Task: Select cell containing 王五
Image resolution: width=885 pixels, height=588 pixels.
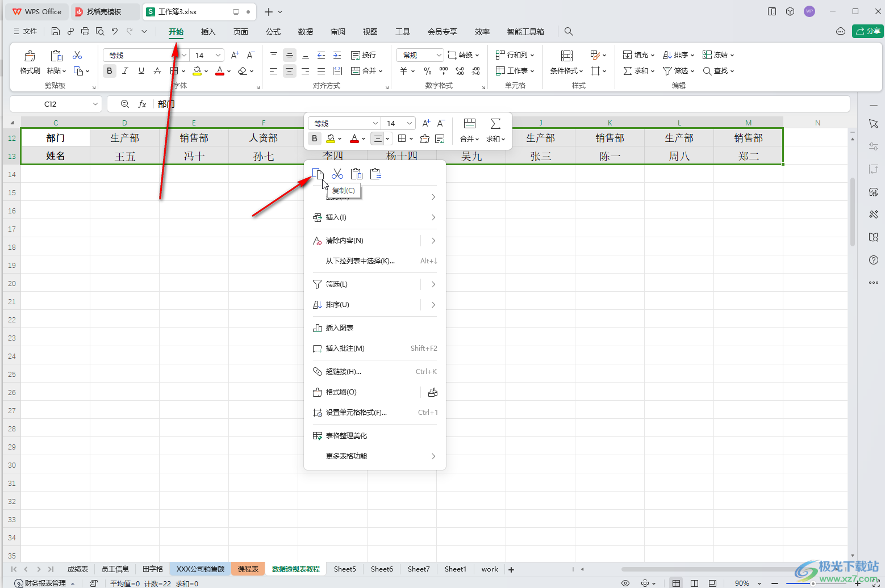Action: pyautogui.click(x=125, y=156)
